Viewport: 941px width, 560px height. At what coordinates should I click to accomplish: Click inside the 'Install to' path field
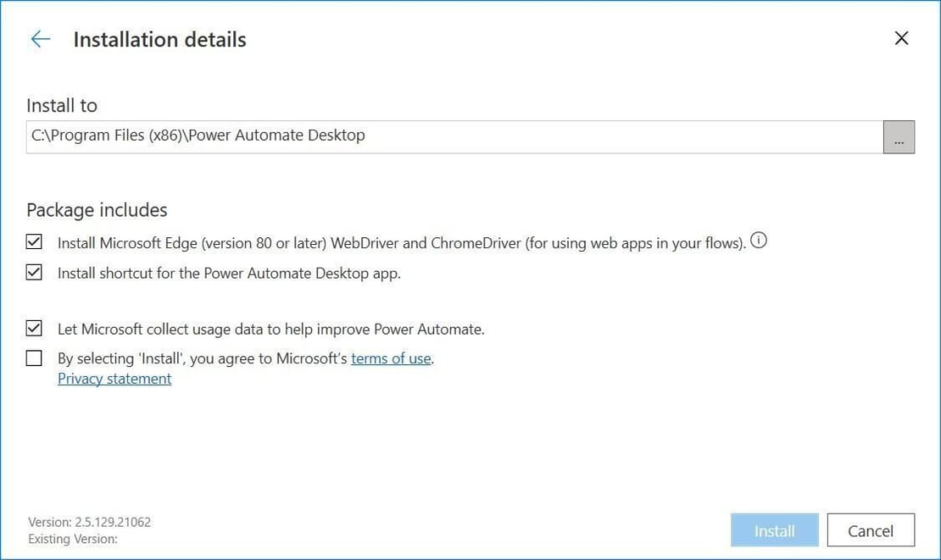339,136
